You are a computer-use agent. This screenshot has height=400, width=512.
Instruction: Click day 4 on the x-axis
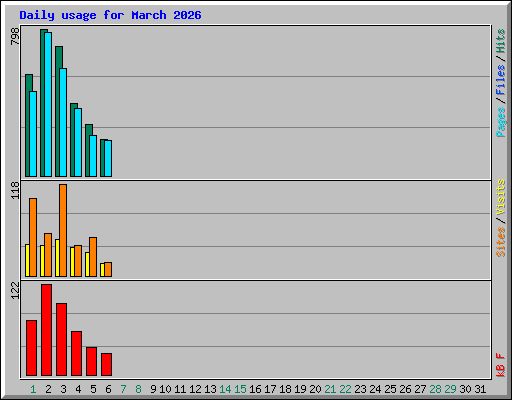point(78,389)
